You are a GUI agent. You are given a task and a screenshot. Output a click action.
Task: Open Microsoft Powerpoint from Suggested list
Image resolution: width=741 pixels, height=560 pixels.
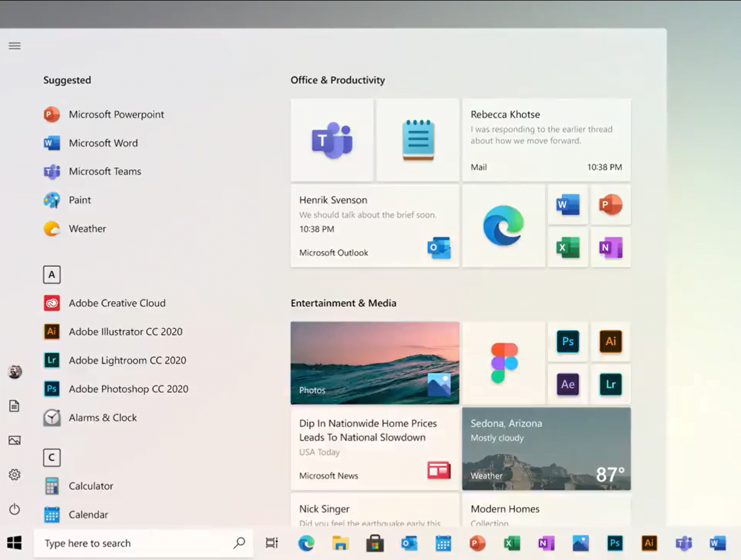click(x=116, y=115)
